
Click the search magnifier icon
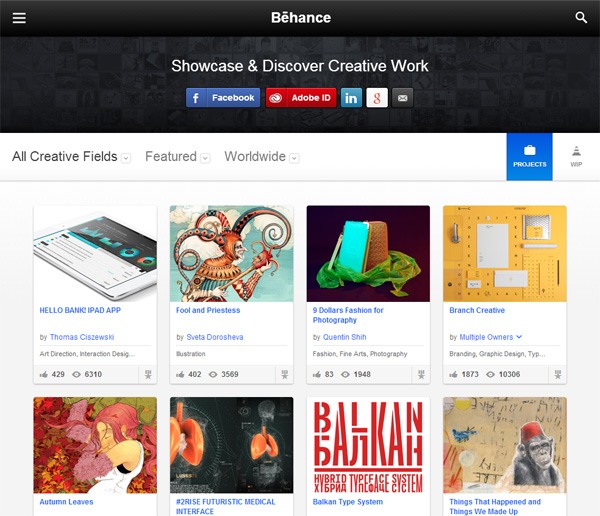(581, 18)
